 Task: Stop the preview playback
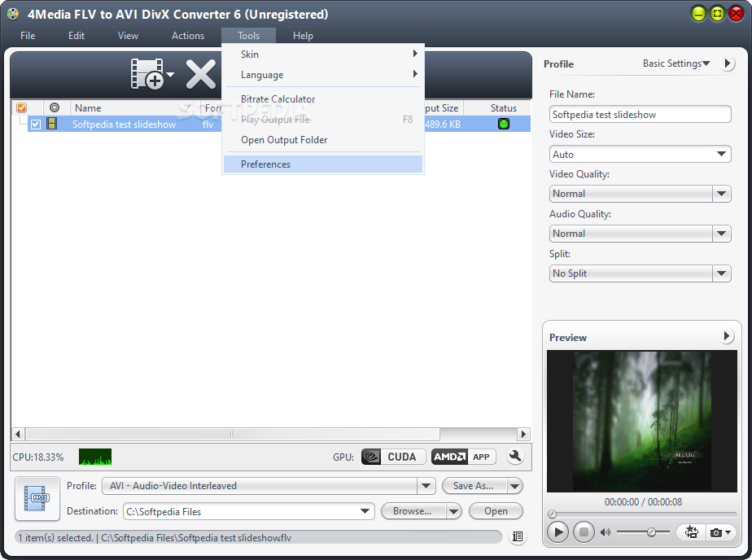584,532
